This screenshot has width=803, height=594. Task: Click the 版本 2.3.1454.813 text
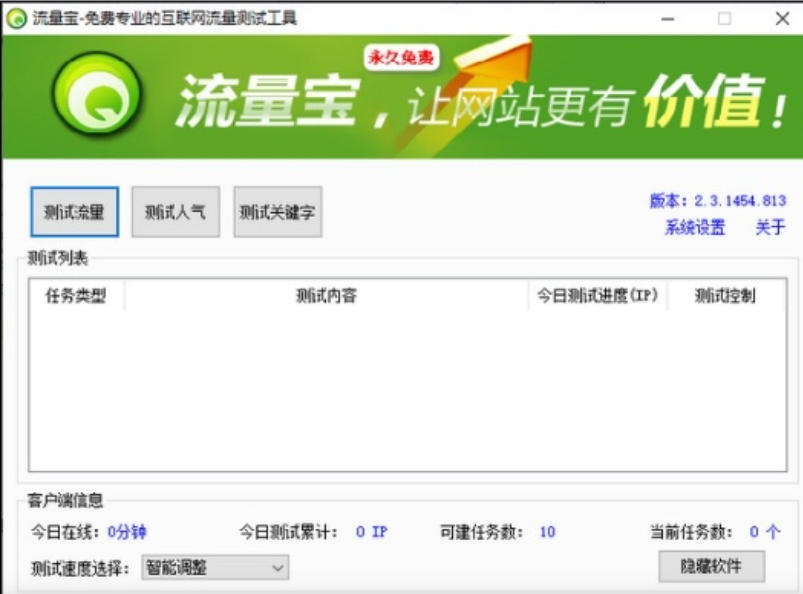click(x=717, y=201)
